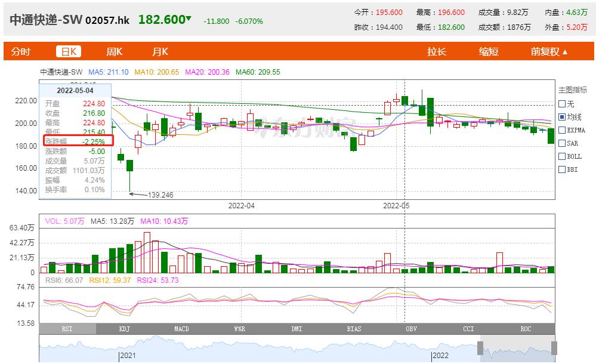Click the 最高 196.600 value in the header
The width and height of the screenshot is (596, 364).
click(x=440, y=12)
